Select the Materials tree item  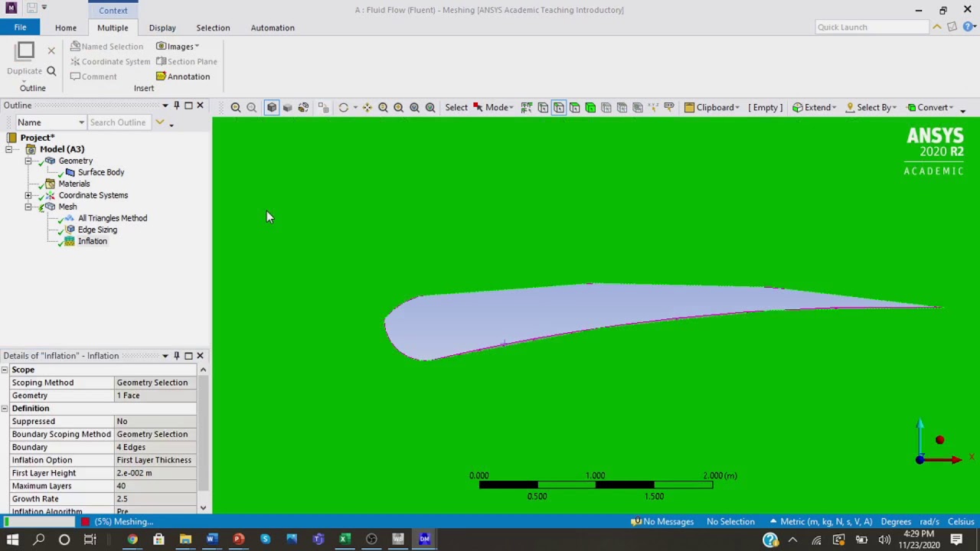click(73, 184)
